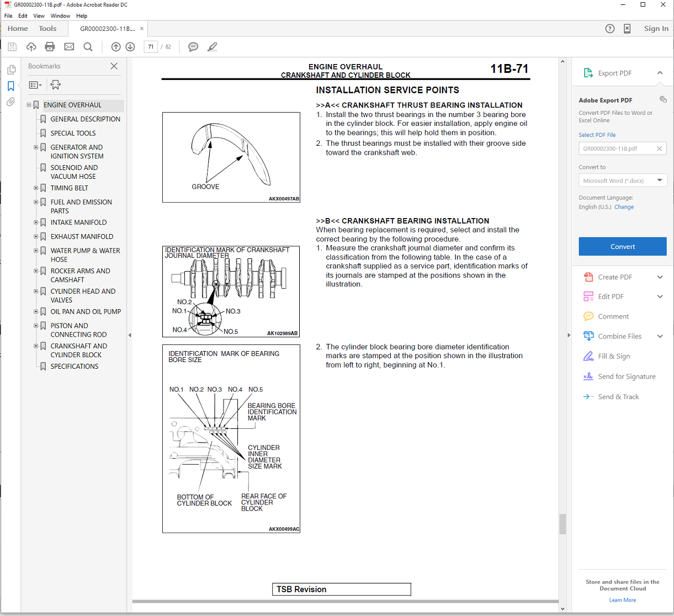
Task: Go to previous page arrow
Action: [115, 47]
